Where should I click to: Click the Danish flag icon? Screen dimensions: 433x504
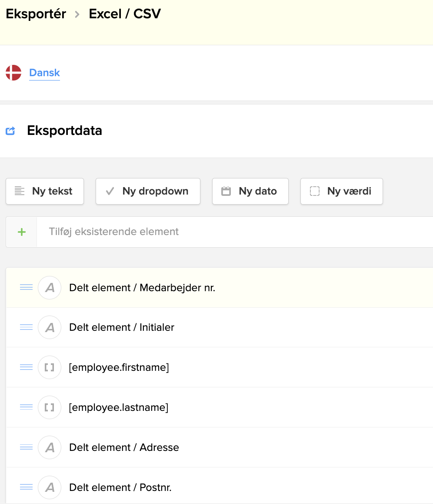[13, 73]
